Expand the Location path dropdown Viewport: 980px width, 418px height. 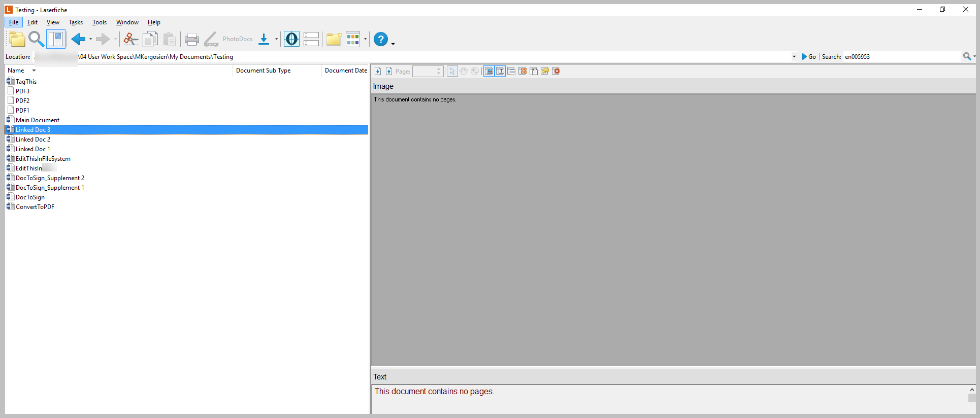[x=794, y=57]
